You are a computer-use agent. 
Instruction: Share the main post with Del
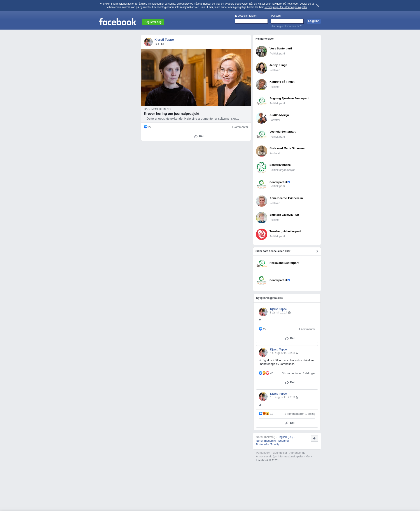pyautogui.click(x=198, y=136)
